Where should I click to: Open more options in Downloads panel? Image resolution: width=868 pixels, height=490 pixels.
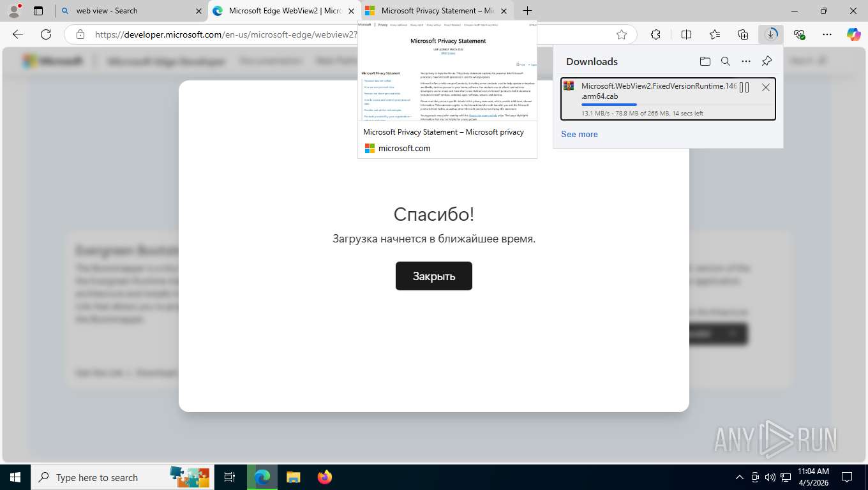[746, 61]
